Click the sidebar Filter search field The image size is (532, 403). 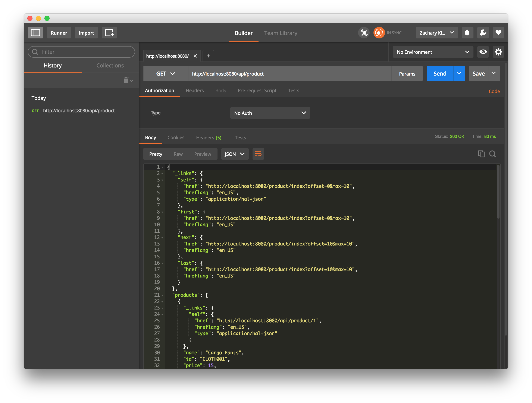coord(81,52)
